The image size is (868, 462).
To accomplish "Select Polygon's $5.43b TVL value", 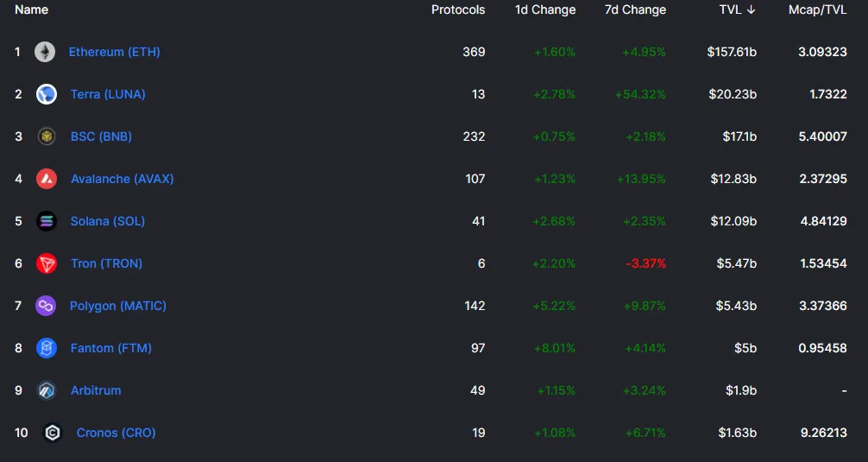I will (736, 306).
